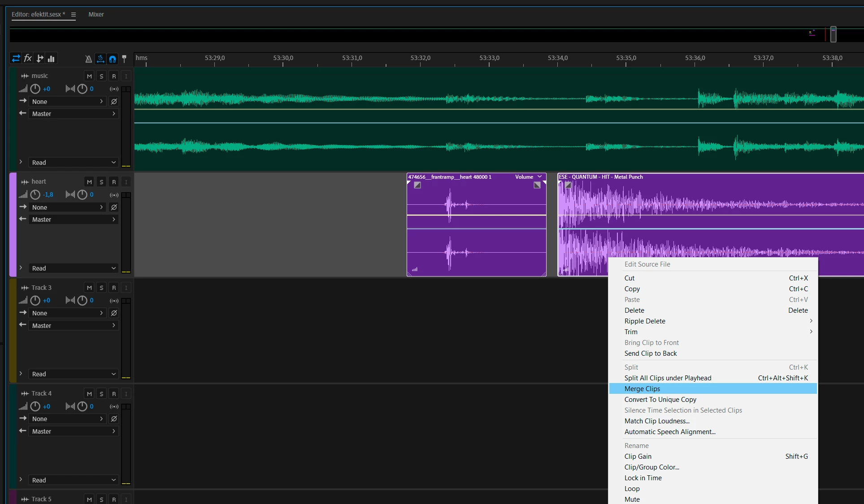Open the Read automation dropdown on heart track
This screenshot has height=504, width=864.
74,268
